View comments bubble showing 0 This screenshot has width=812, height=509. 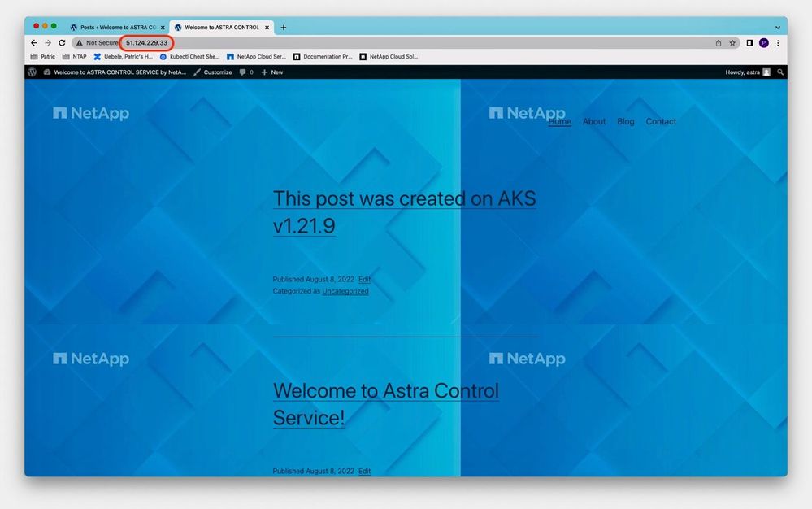(x=246, y=72)
